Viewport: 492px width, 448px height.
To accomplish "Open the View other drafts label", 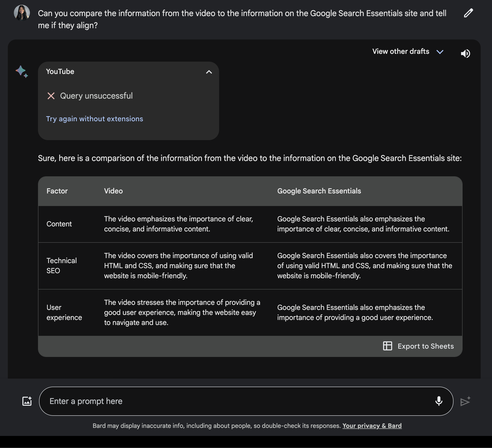I will (x=401, y=51).
